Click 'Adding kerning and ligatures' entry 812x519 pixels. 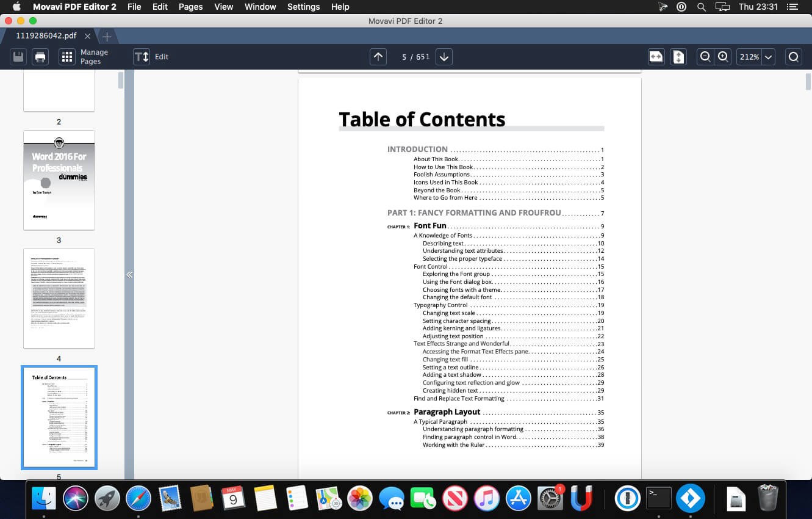(x=462, y=328)
